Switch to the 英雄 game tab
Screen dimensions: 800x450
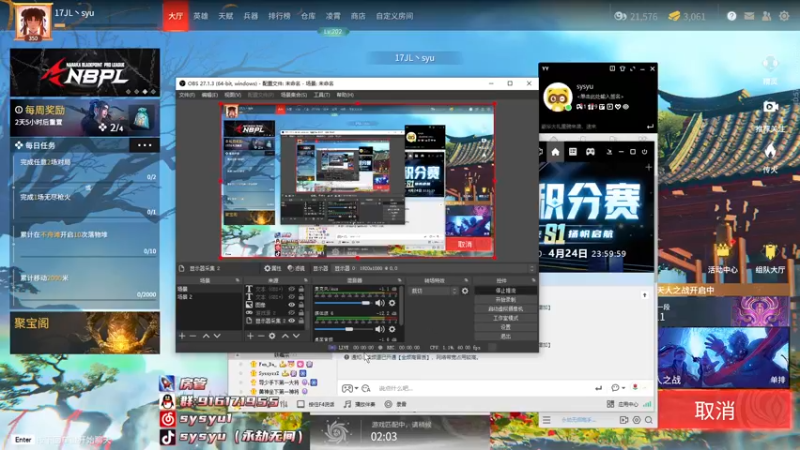(x=201, y=16)
